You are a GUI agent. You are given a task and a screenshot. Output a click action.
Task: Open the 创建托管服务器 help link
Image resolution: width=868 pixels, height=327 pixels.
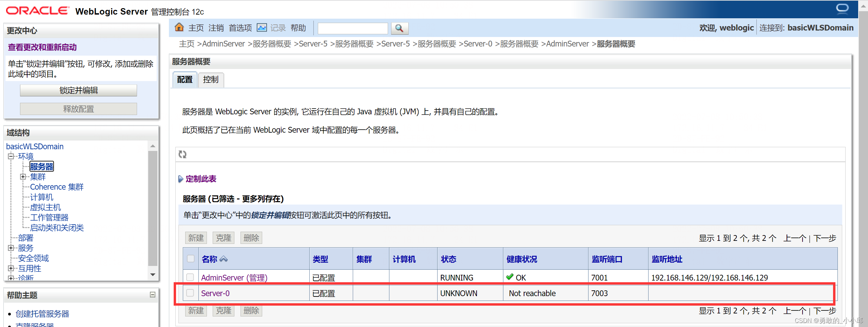(42, 314)
